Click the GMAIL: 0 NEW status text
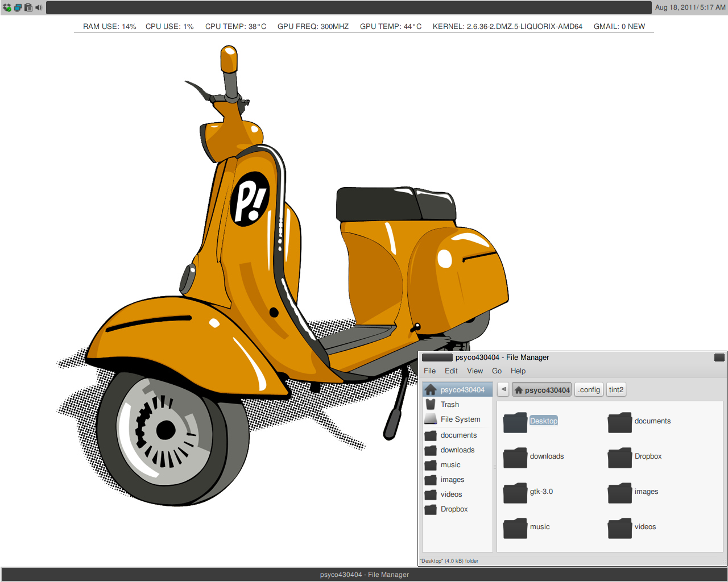Screen dimensions: 728x582 (619, 26)
